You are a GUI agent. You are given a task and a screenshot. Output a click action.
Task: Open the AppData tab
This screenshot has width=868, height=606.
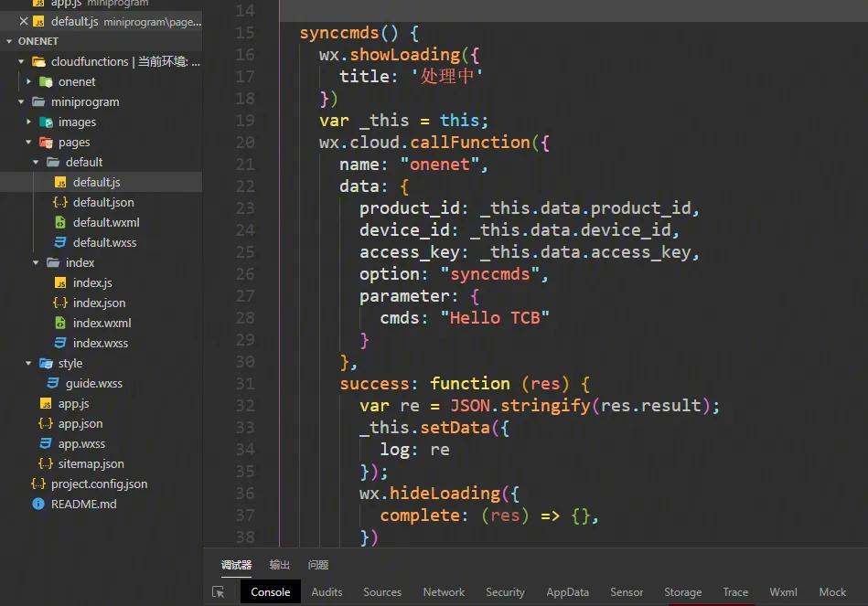click(x=567, y=592)
